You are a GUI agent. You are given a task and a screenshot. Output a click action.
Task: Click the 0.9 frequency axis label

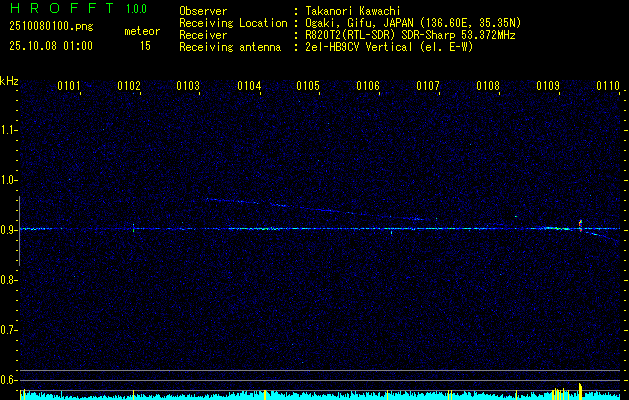(x=9, y=230)
